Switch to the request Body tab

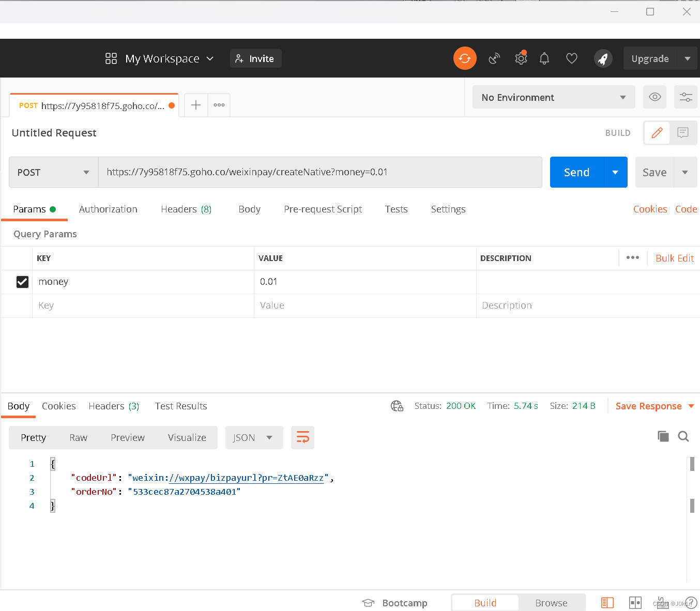(249, 209)
